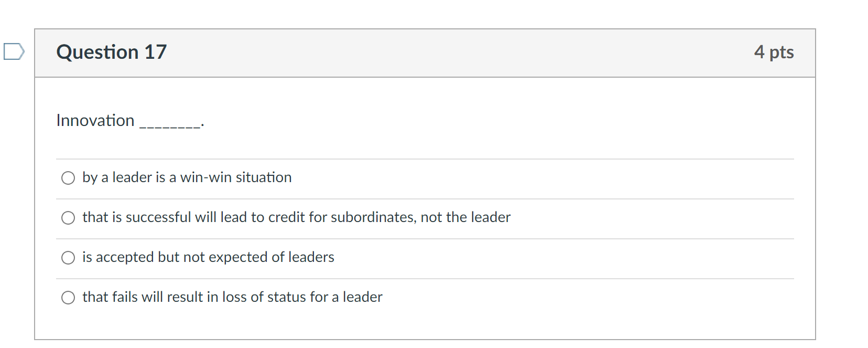Click the answer text 'by a leader is a win-win situation'
Screen dimensions: 868x348
(187, 177)
